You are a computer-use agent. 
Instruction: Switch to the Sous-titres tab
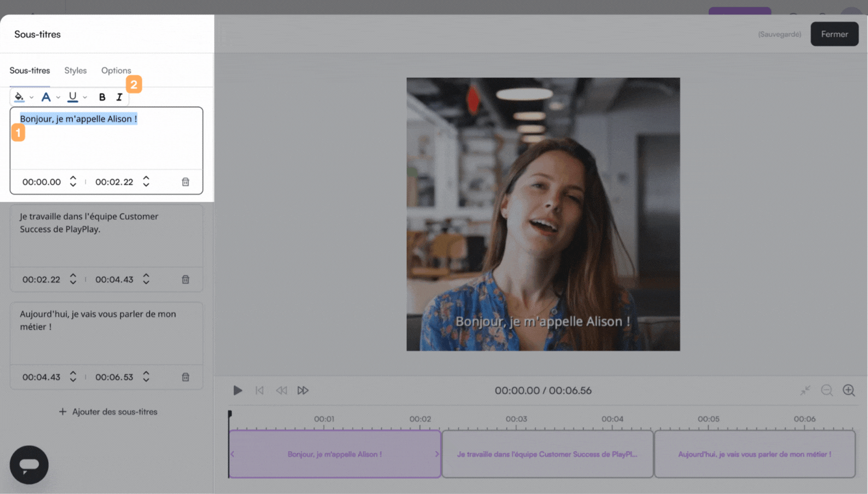[x=30, y=70]
